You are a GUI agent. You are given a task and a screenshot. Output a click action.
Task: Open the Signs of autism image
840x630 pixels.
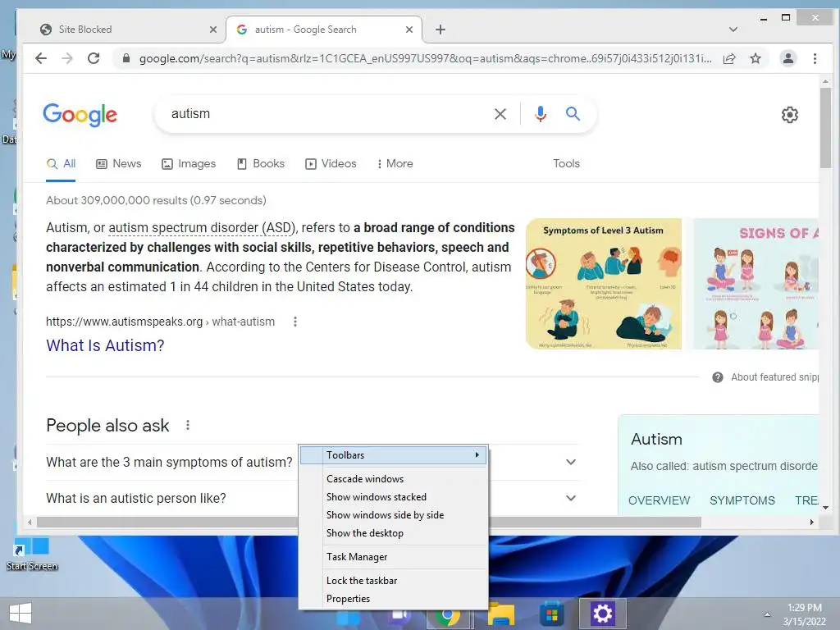(756, 284)
